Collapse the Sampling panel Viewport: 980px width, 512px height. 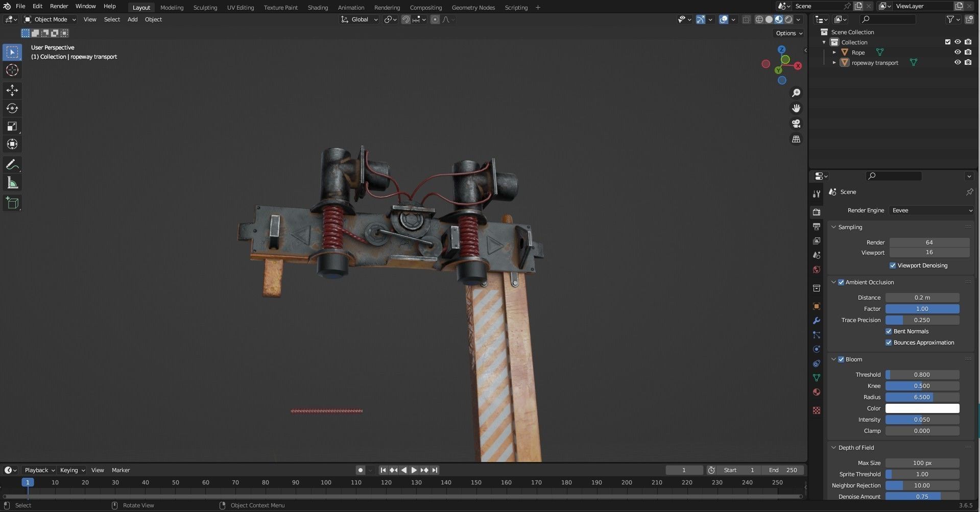(833, 227)
